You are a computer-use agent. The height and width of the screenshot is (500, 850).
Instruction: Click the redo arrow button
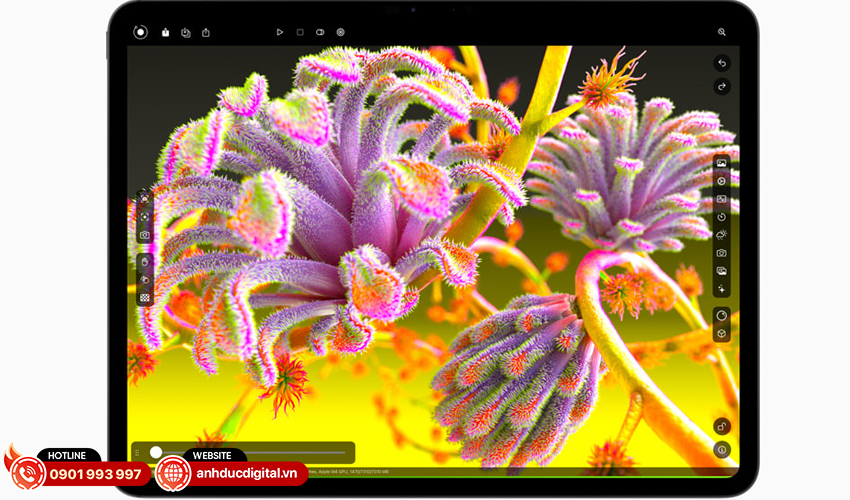(x=722, y=87)
